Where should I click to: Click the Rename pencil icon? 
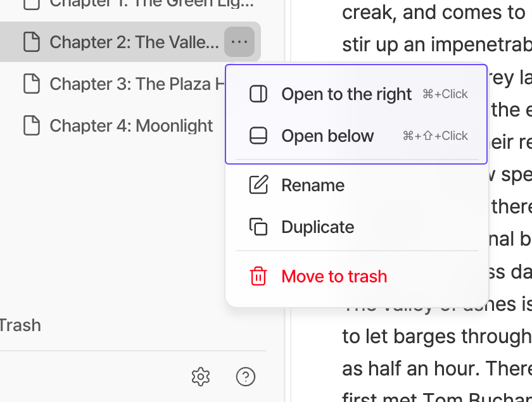click(x=258, y=185)
